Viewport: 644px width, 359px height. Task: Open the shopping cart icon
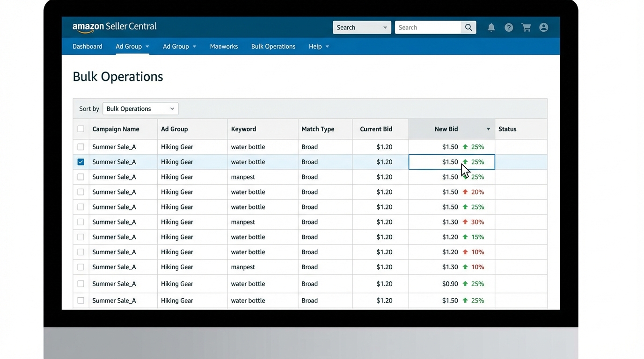click(x=526, y=28)
